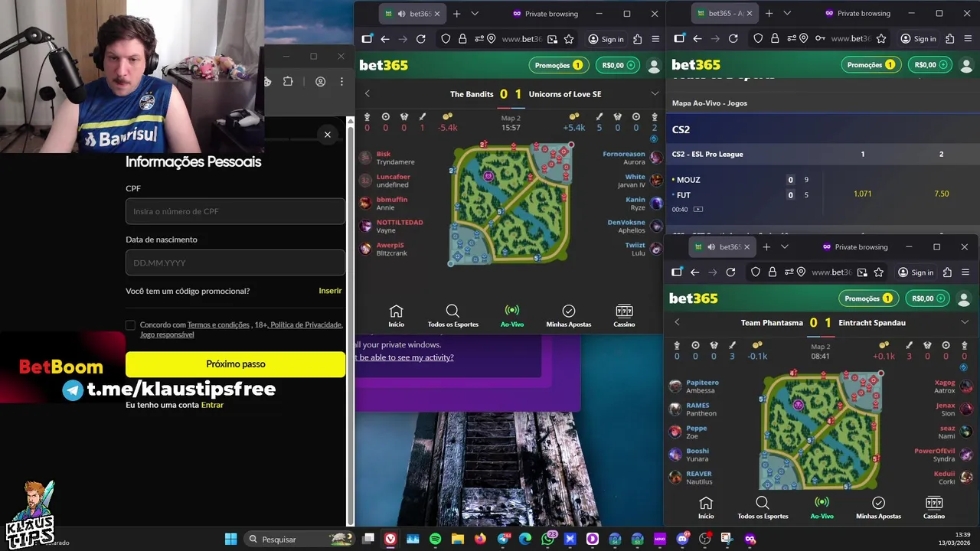Expand the match selector chevron beside Unicorns of Love SE
Image resolution: width=980 pixels, height=551 pixels.
click(x=655, y=93)
